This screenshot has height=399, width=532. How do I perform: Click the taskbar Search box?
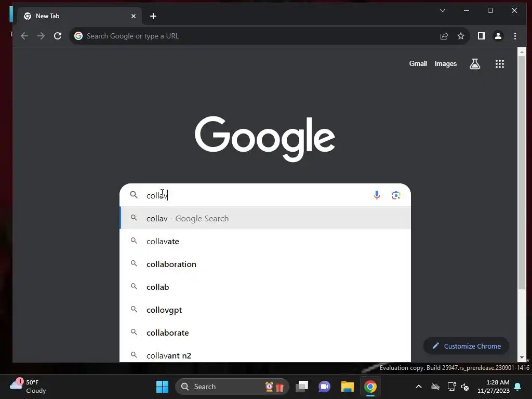(x=232, y=387)
